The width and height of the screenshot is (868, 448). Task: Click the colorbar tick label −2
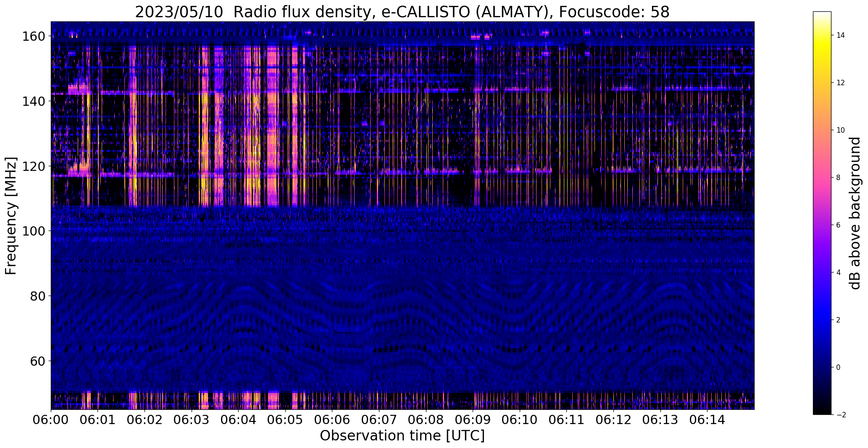pos(841,415)
